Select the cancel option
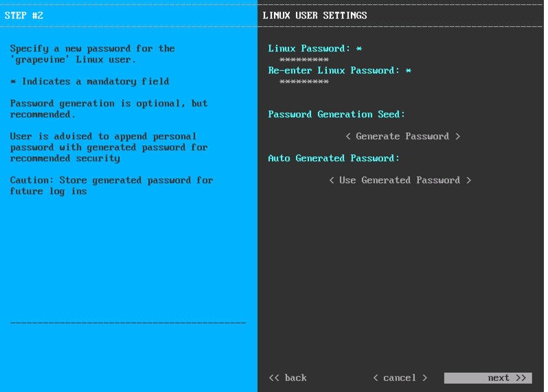 (x=400, y=378)
